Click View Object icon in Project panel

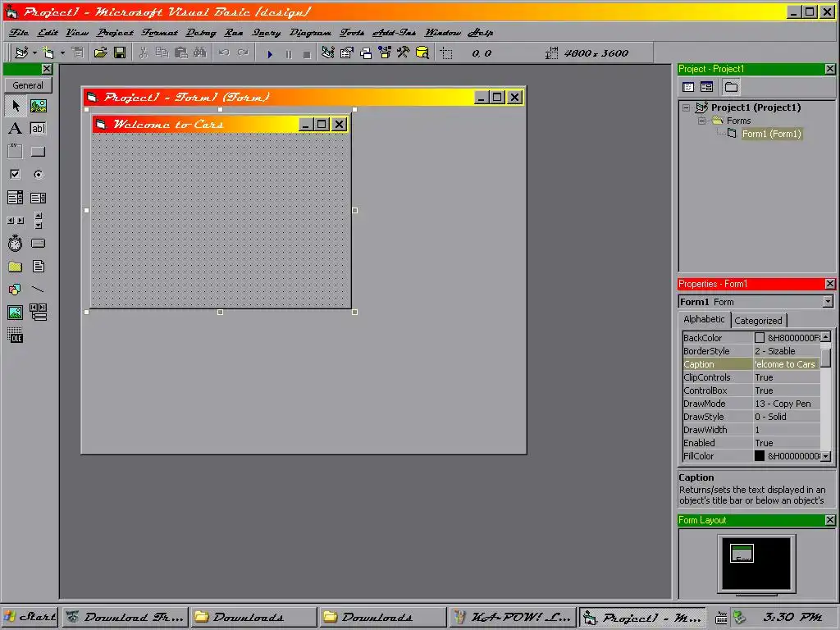707,87
